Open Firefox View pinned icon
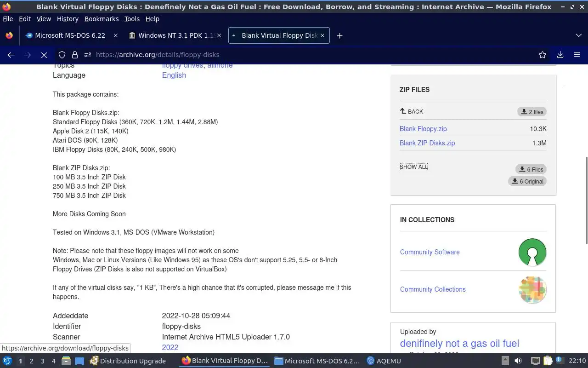The height and width of the screenshot is (368, 588). (x=9, y=35)
